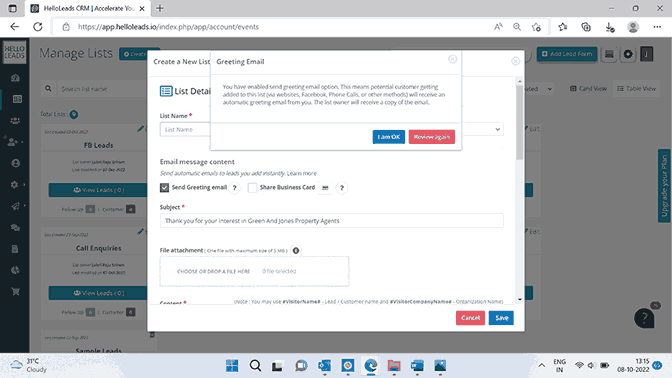Open the dashboard icon in the sidebar

click(x=15, y=78)
